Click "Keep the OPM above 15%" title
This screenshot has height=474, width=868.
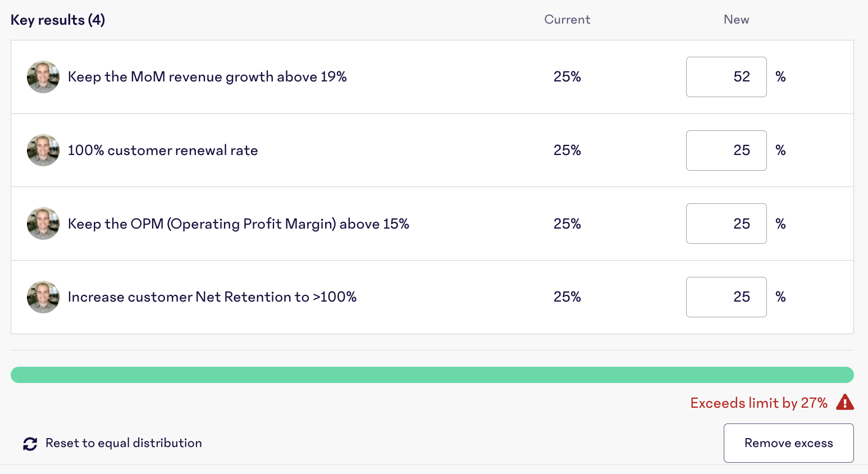(x=238, y=224)
